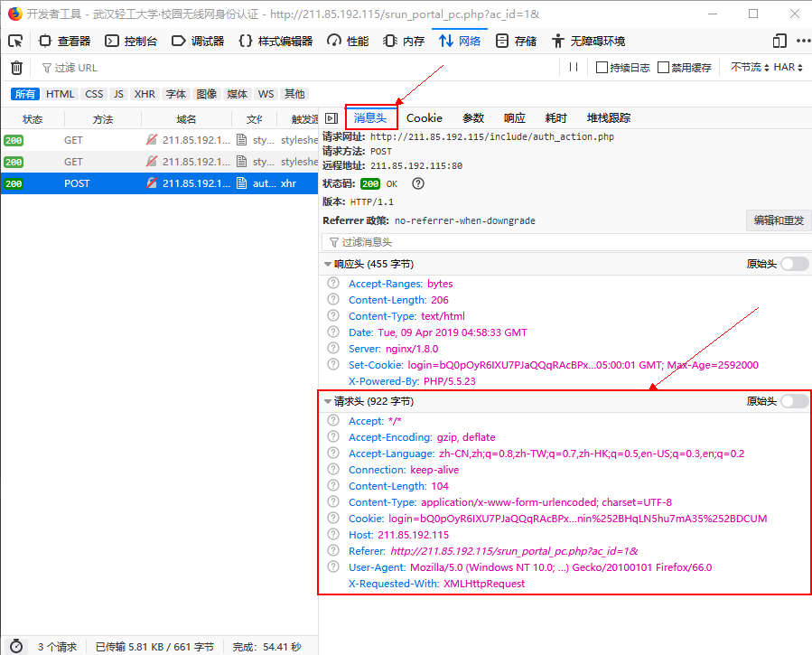812x655 pixels.
Task: Open performance analysis stopwatch icon
Action: (16, 647)
